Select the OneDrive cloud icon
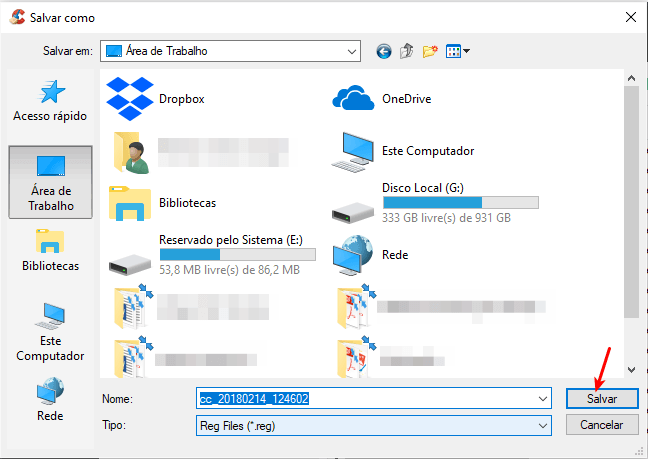Image resolution: width=648 pixels, height=459 pixels. [x=353, y=98]
